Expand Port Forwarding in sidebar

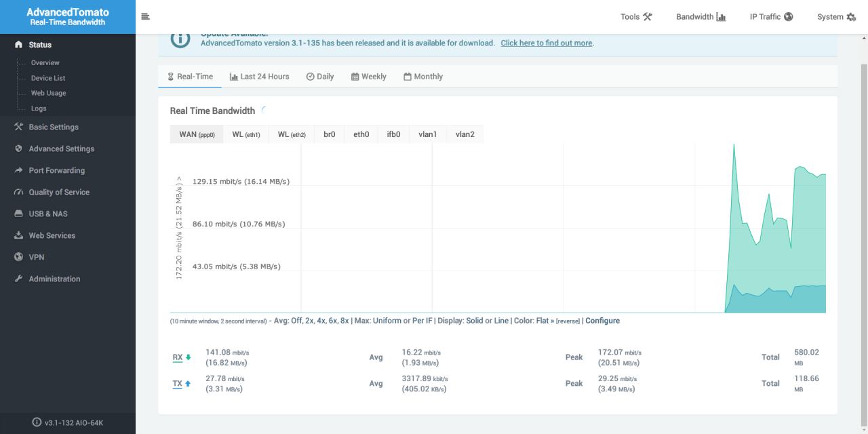pyautogui.click(x=68, y=170)
